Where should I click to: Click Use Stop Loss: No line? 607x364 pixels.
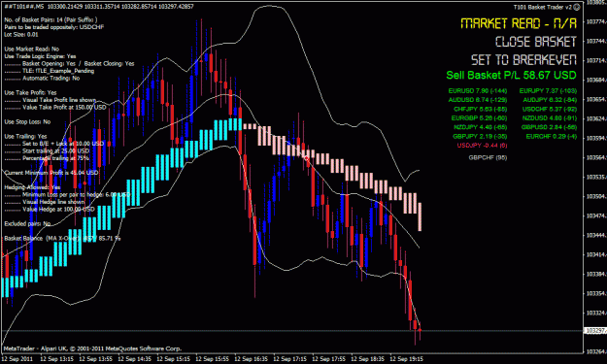(27, 121)
